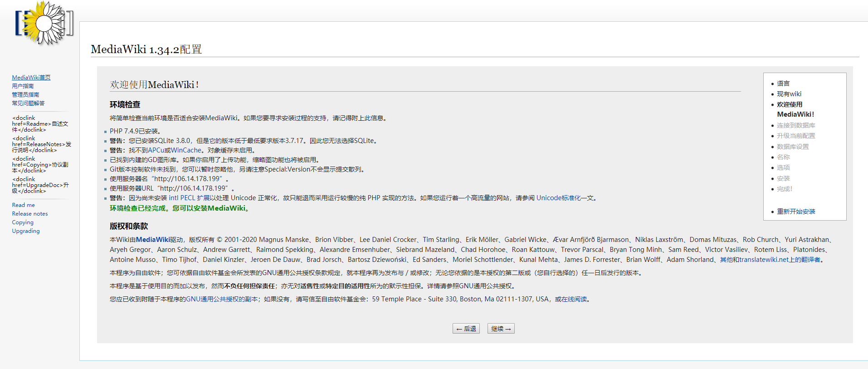868x369 pixels.
Task: Click the 版权和条款 heading
Action: (x=129, y=226)
